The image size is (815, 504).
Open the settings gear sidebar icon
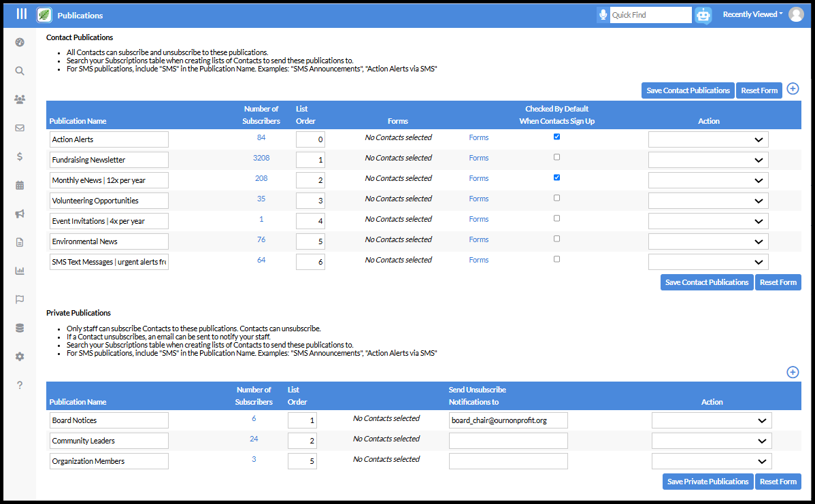[20, 356]
